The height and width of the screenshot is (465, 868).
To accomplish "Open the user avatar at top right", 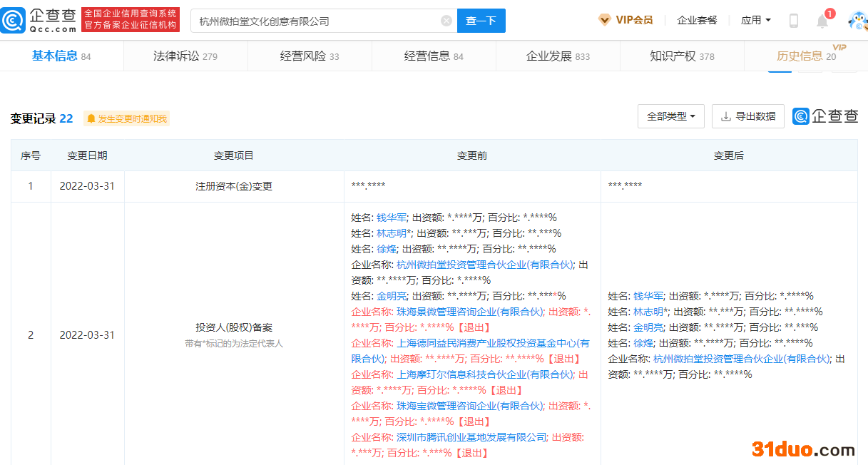I will point(857,21).
